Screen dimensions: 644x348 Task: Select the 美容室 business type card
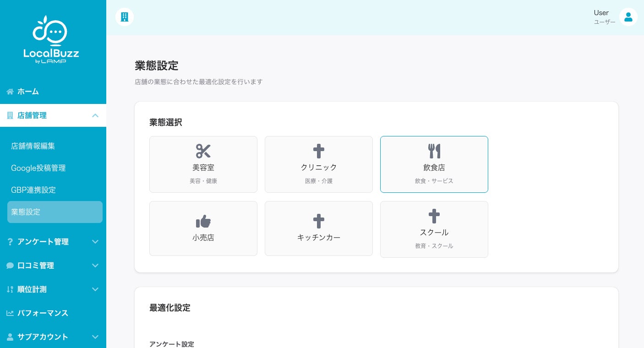(203, 164)
